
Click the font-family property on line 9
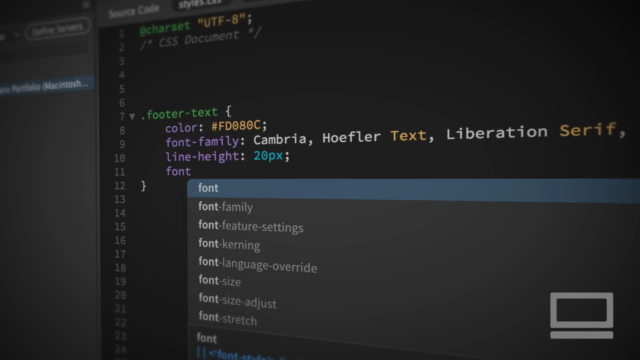pos(202,142)
